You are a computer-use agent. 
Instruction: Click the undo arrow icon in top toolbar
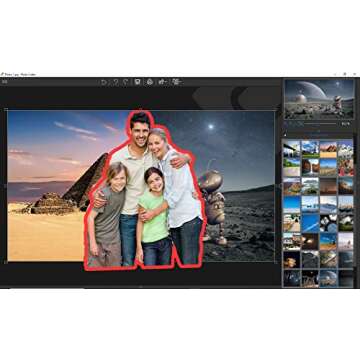pyautogui.click(x=104, y=82)
